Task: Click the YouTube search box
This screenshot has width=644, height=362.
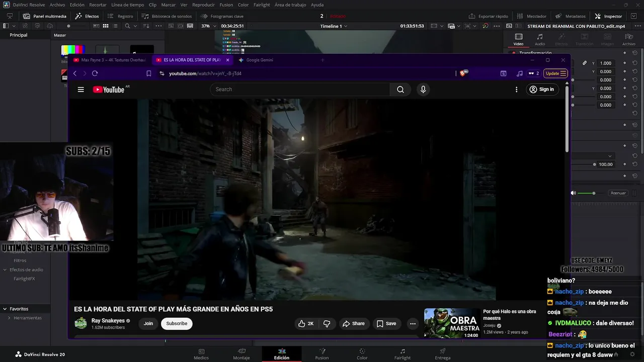Action: coord(300,89)
